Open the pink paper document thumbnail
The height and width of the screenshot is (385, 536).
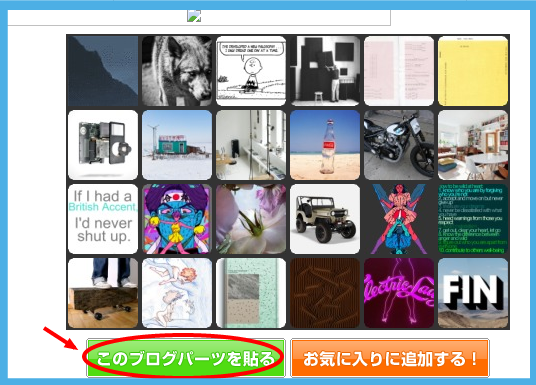pyautogui.click(x=399, y=71)
